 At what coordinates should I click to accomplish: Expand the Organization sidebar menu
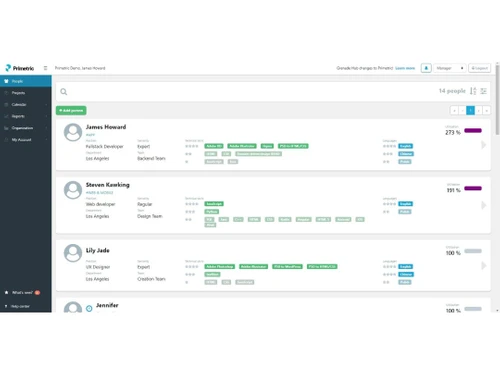click(x=26, y=128)
